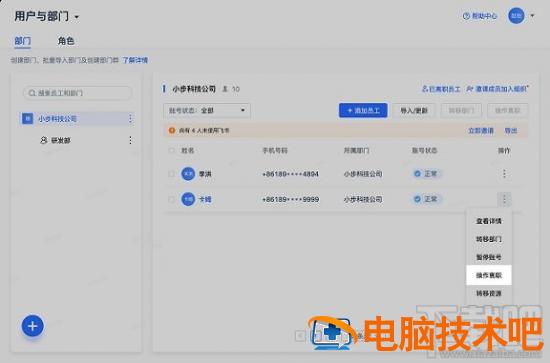550x363 pixels.
Task: Click the 姓名 column header
Action: point(188,150)
